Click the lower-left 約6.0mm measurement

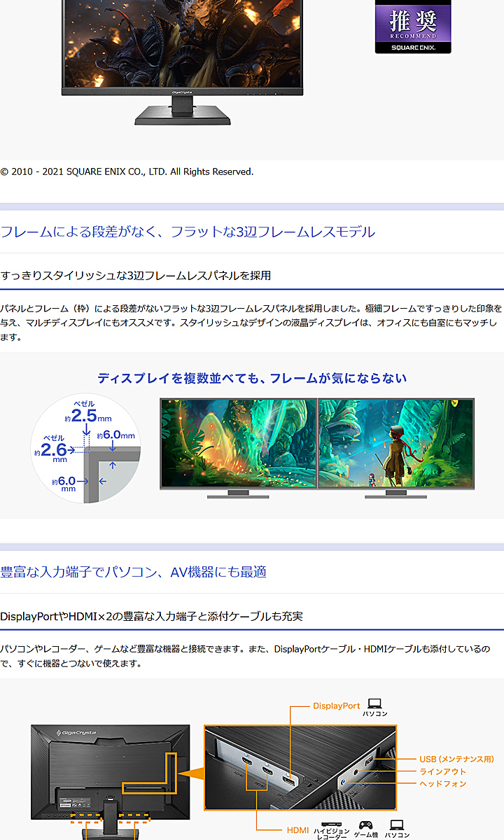tap(64, 484)
